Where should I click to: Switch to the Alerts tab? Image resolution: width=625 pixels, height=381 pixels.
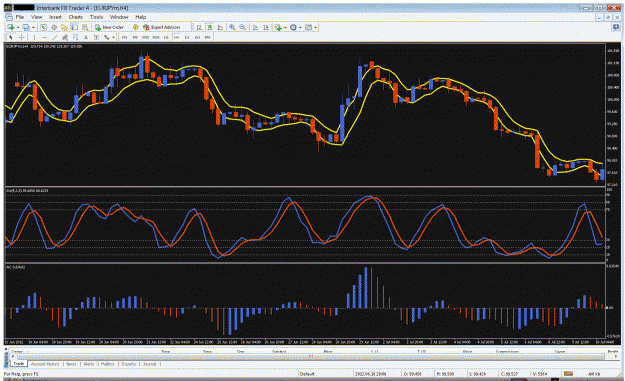[x=88, y=364]
